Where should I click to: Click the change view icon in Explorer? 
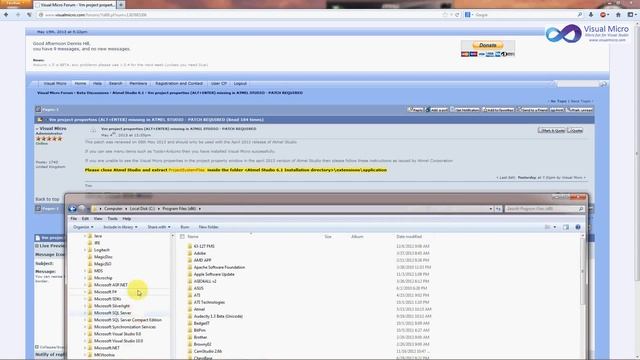tap(548, 227)
